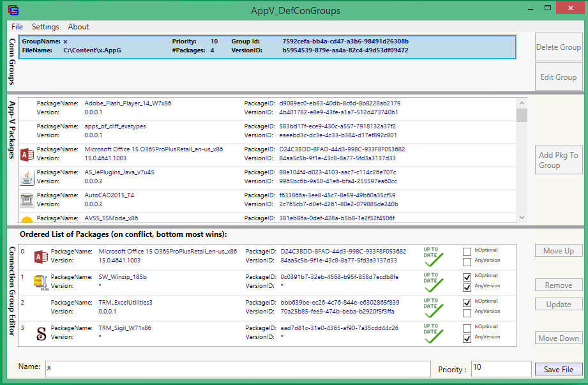The width and height of the screenshot is (588, 385).
Task: Click Add Pkg To Group button
Action: click(559, 160)
